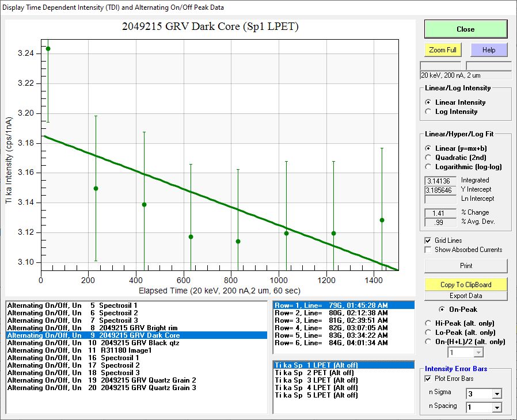The image size is (517, 420).
Task: Open the Help button
Action: point(488,50)
